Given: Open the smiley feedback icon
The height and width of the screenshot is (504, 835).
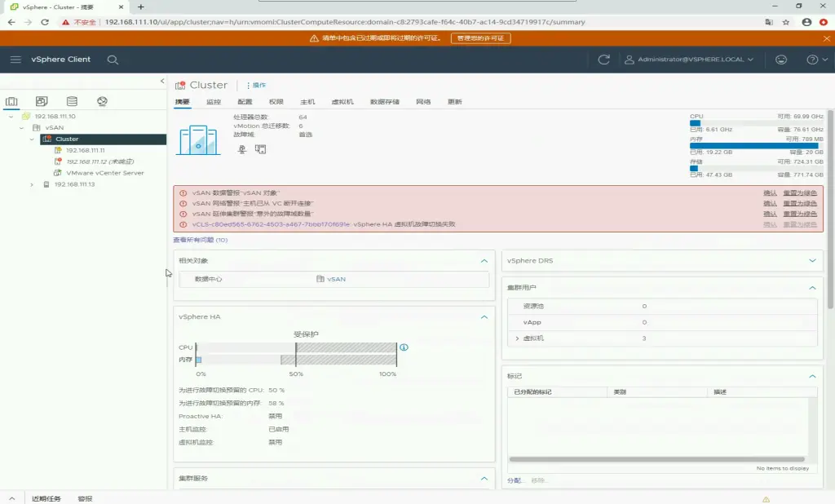Looking at the screenshot, I should [781, 60].
